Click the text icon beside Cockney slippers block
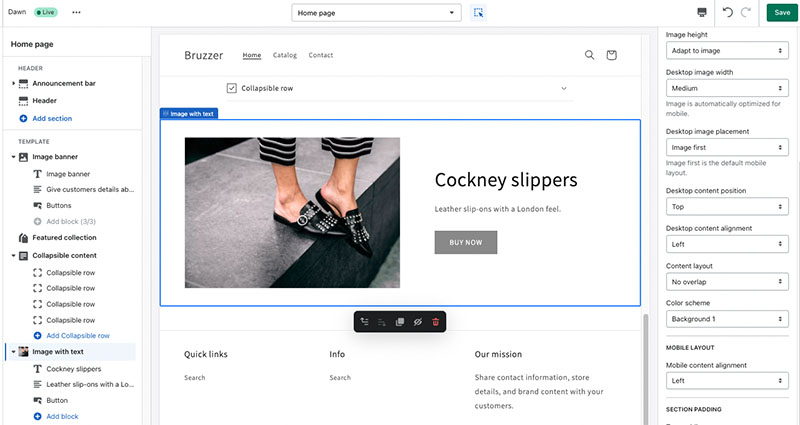The height and width of the screenshot is (425, 800). click(x=37, y=368)
